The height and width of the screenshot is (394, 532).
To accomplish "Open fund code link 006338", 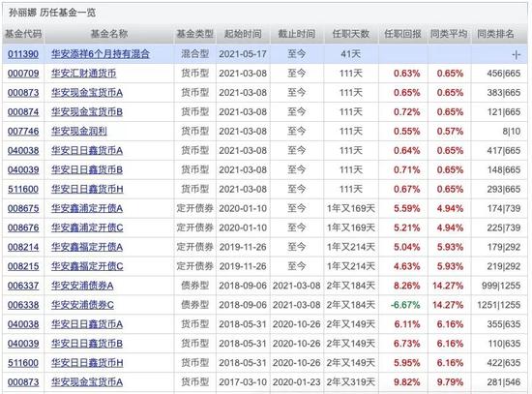I will (x=23, y=305).
